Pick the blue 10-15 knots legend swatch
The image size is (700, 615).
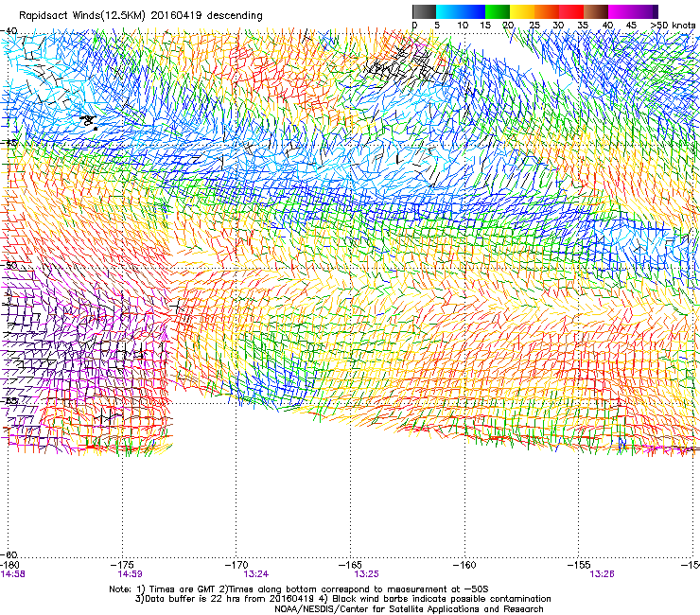(x=473, y=11)
